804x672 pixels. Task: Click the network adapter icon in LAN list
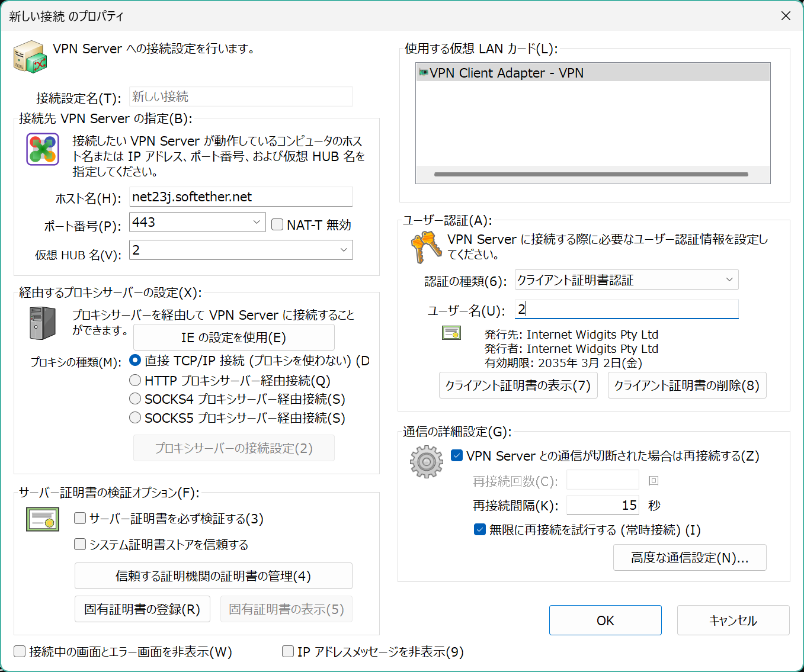(423, 73)
